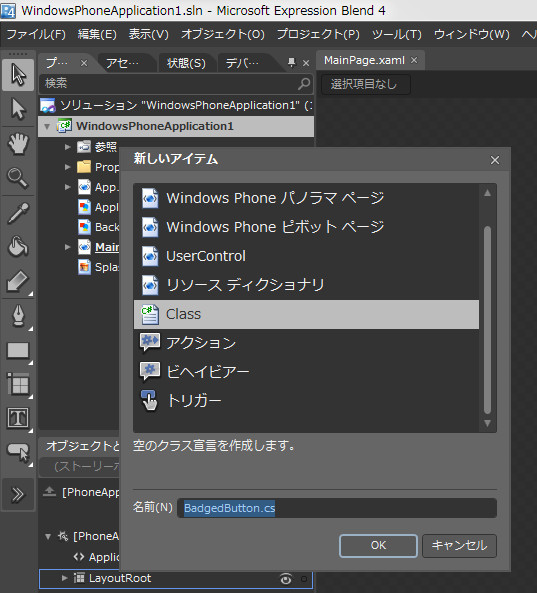Toggle LayoutRoot lock indicator
This screenshot has height=593, width=537.
point(304,579)
